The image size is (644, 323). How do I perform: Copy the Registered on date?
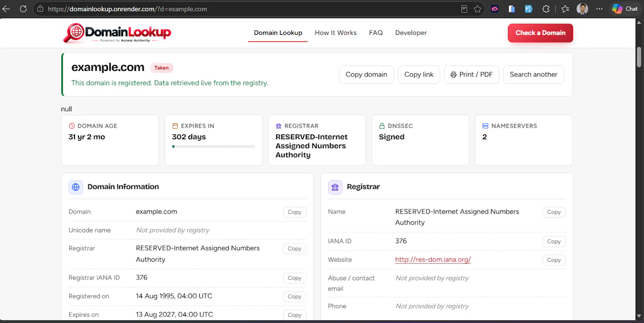(x=294, y=297)
